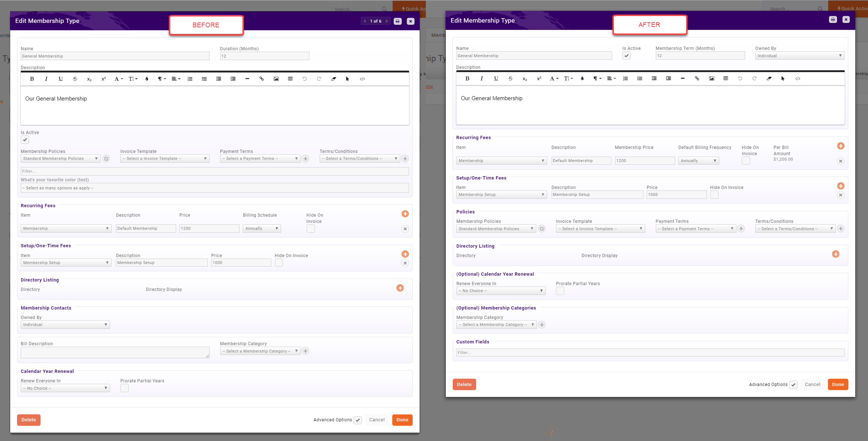This screenshot has width=868, height=441.
Task: Insert link in BEFORE dialog editor
Action: coord(261,79)
